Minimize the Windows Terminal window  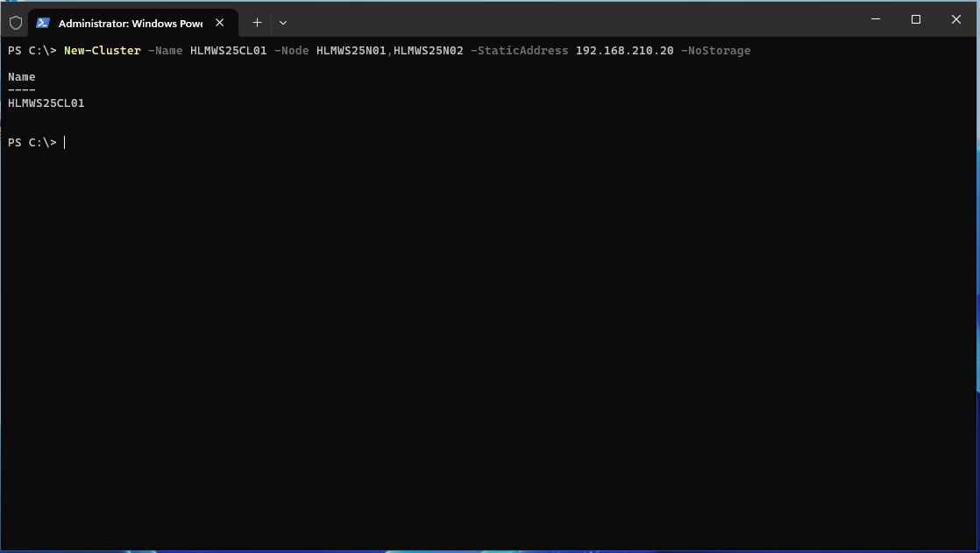[876, 19]
